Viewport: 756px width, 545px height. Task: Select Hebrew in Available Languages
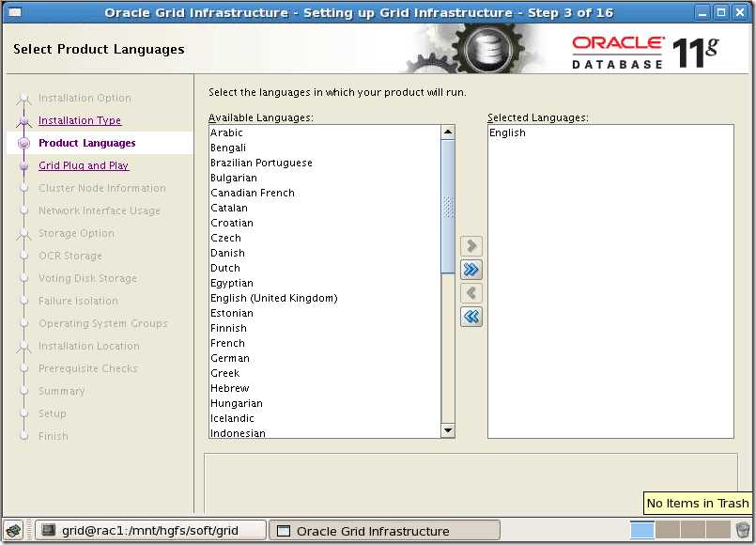click(325, 388)
